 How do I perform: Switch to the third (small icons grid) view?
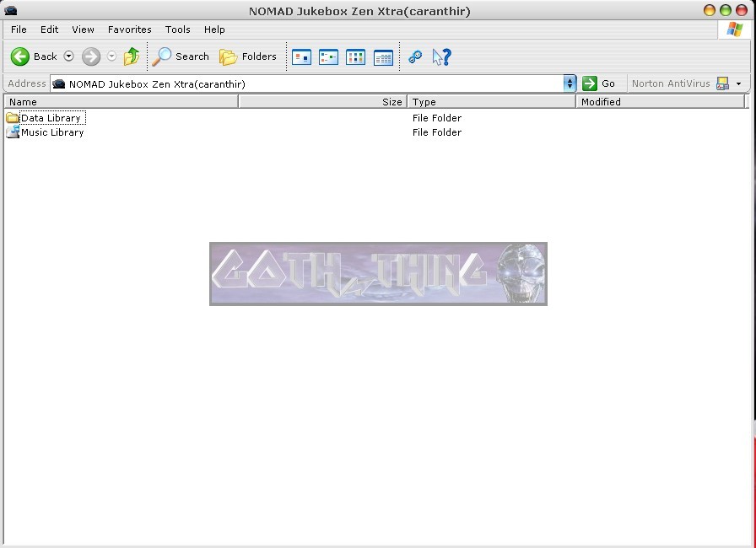tap(355, 56)
